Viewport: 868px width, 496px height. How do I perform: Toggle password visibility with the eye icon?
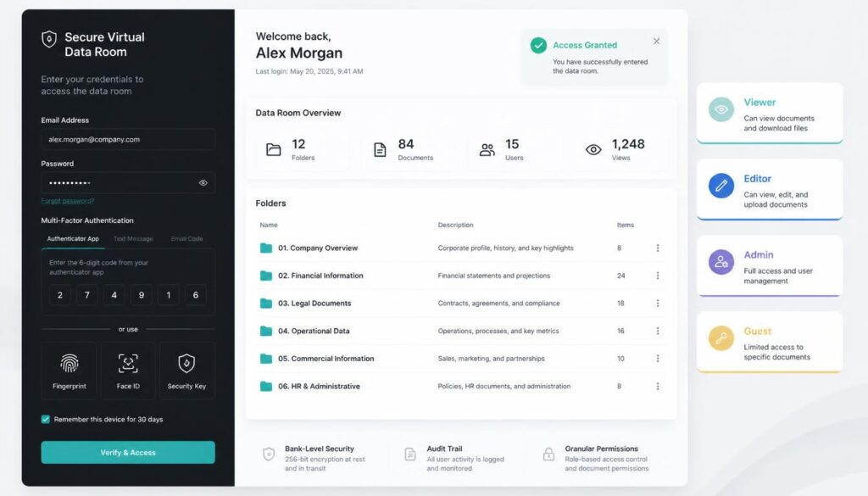click(203, 182)
